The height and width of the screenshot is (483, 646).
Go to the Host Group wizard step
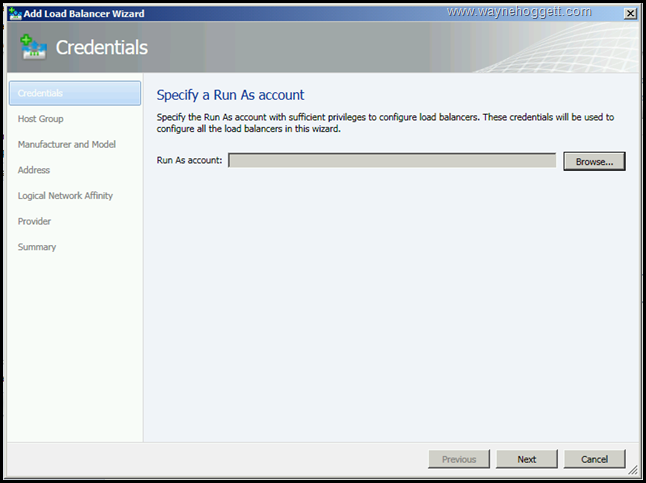[x=40, y=119]
